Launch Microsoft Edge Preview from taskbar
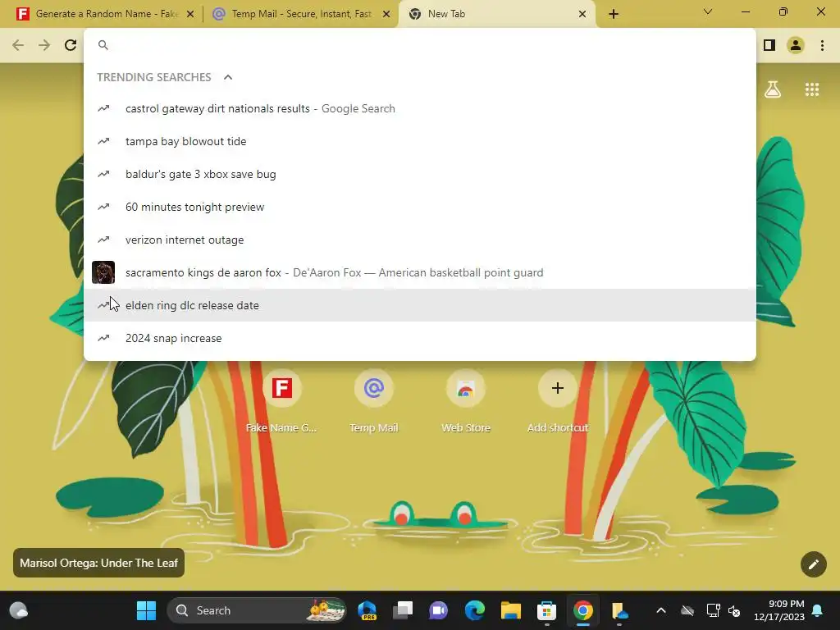Viewport: 840px width, 630px height. pyautogui.click(x=367, y=610)
